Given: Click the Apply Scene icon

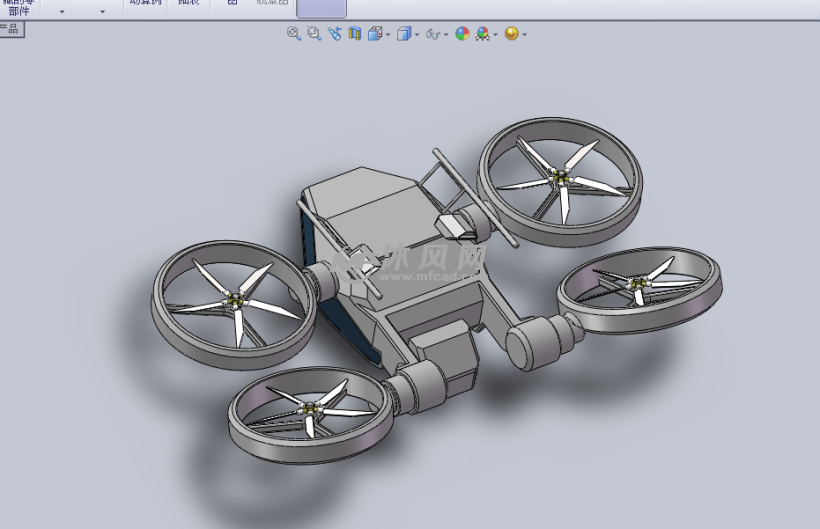Looking at the screenshot, I should pos(483,33).
